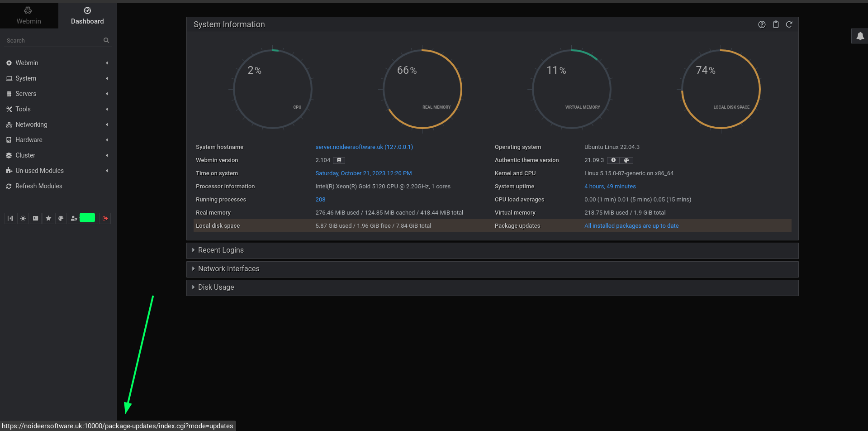Open the system time link
Screen dimensions: 868x431
(364, 173)
